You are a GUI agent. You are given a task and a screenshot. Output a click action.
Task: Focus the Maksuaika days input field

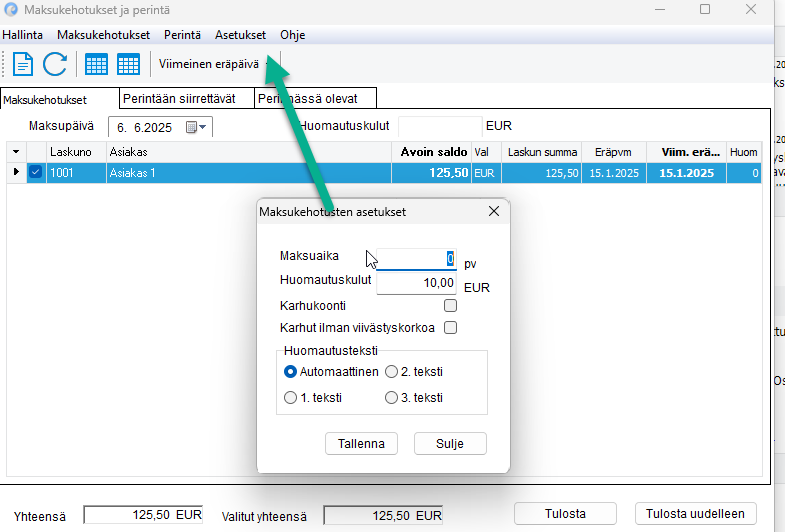coord(416,259)
